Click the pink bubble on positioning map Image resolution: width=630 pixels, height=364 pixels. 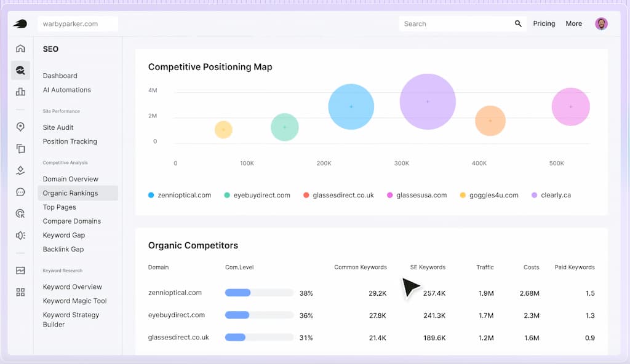[x=570, y=106]
